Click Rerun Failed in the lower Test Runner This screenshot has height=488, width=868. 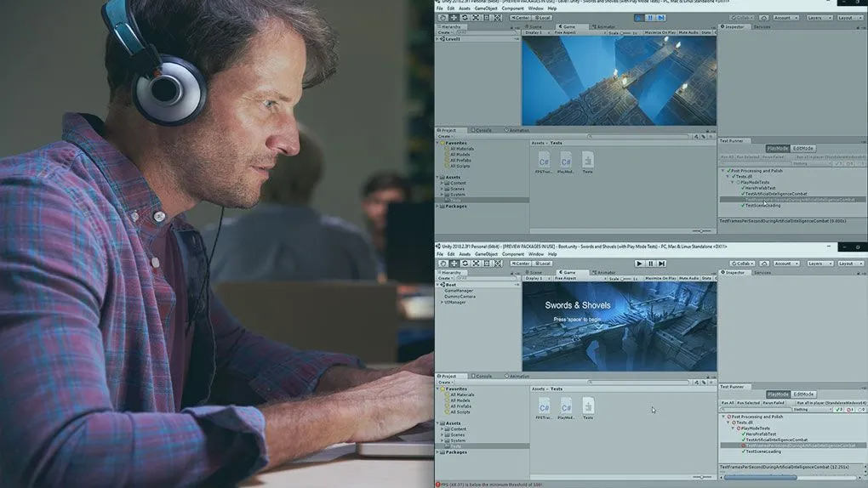pos(773,403)
